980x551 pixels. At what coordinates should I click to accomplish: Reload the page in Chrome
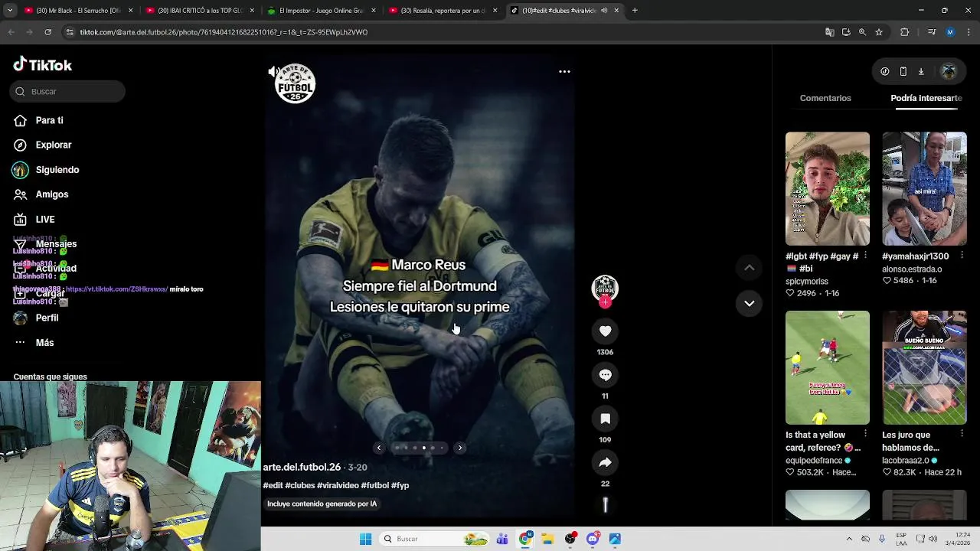tap(47, 32)
